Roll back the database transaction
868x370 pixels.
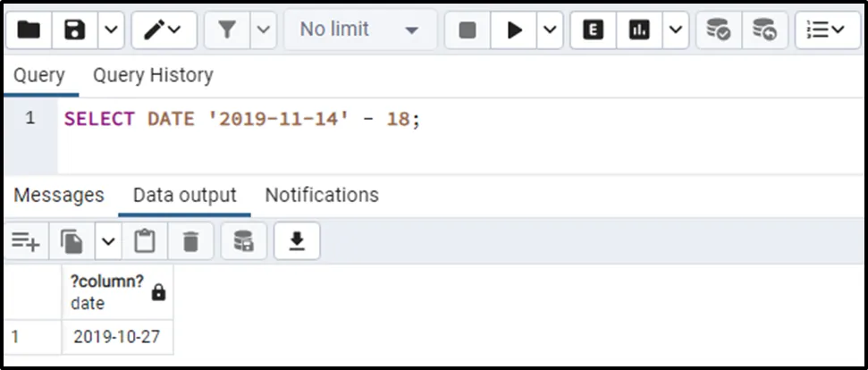pos(763,30)
